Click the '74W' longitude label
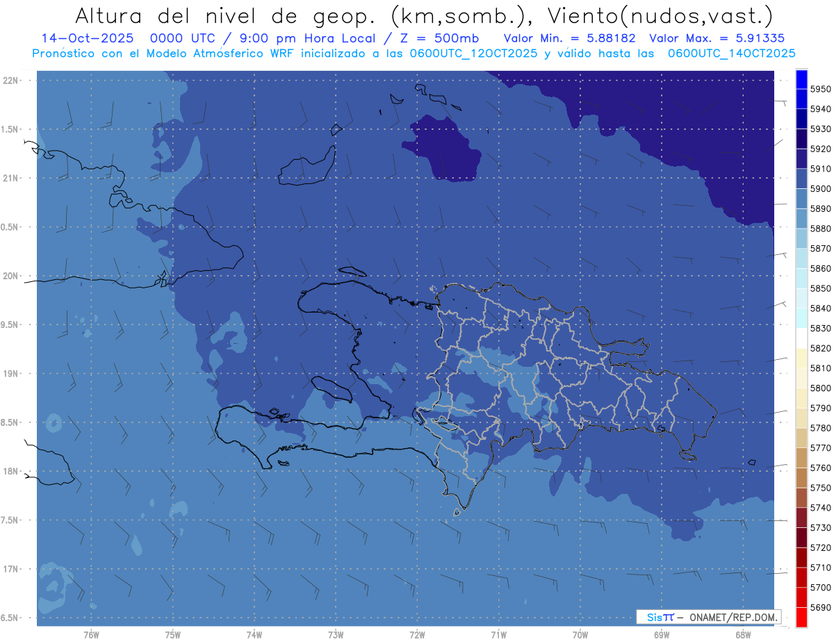 pyautogui.click(x=254, y=634)
